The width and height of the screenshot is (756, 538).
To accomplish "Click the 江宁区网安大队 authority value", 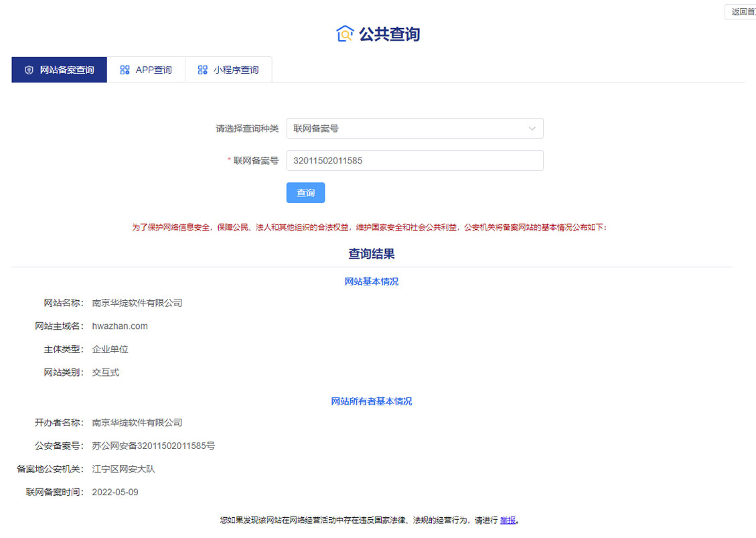I will coord(123,469).
